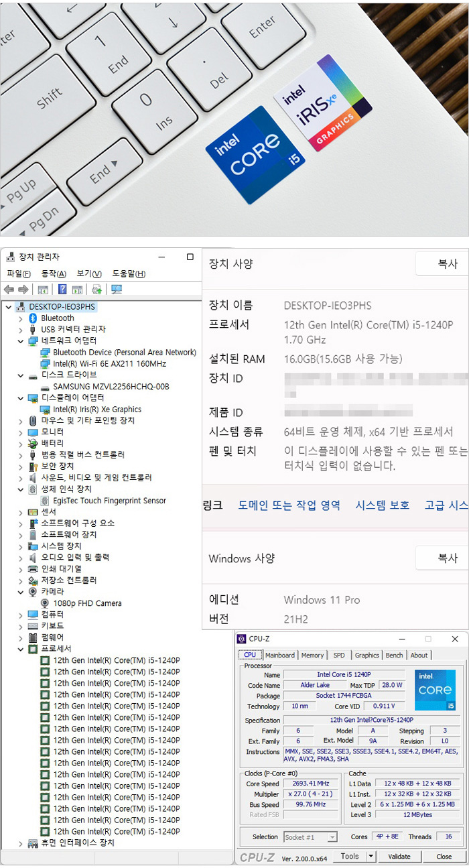Screen dimensions: 469x868
Task: Click the 보안 장치 key icon
Action: pos(33,467)
